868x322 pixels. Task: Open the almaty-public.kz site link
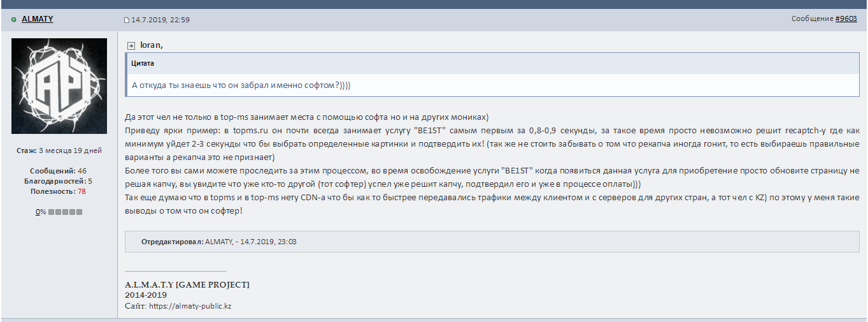190,306
